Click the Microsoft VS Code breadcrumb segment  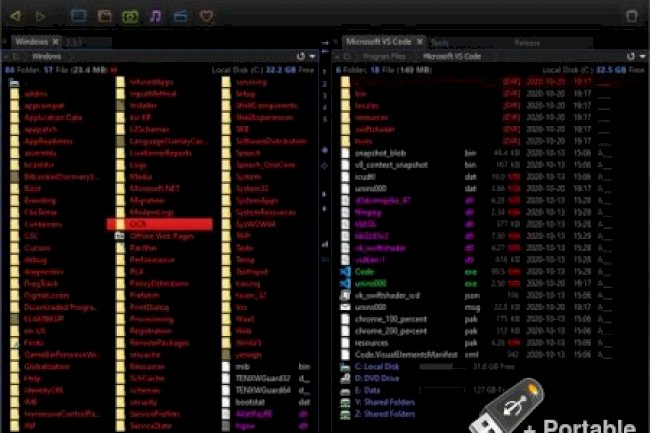pos(452,56)
